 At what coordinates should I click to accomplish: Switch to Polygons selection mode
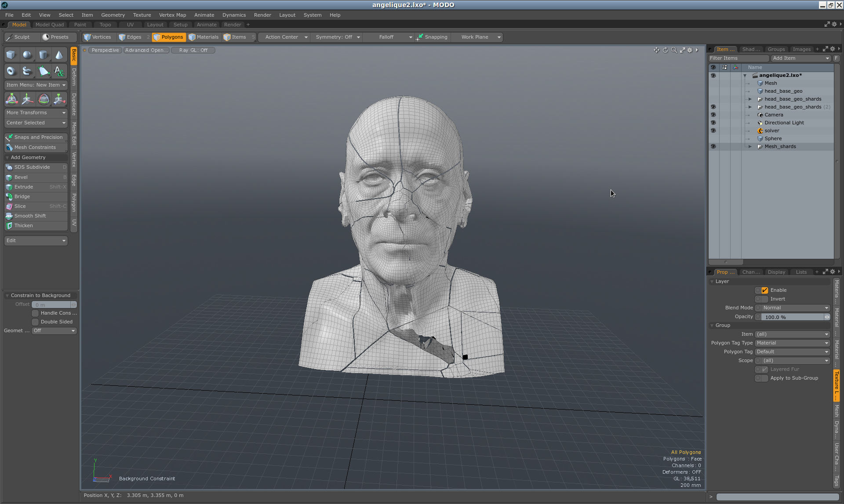[x=169, y=37]
